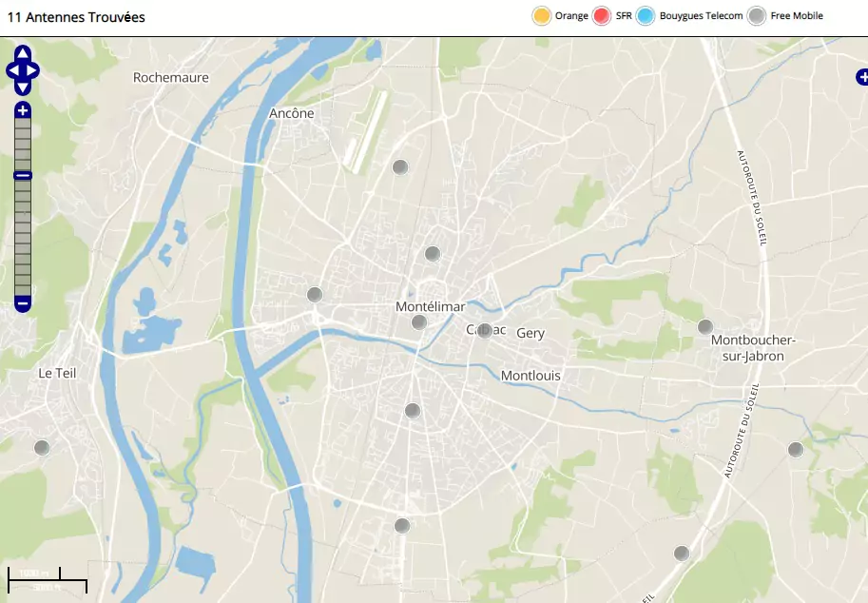The image size is (868, 603).
Task: Zoom out using the minus button
Action: [x=23, y=304]
